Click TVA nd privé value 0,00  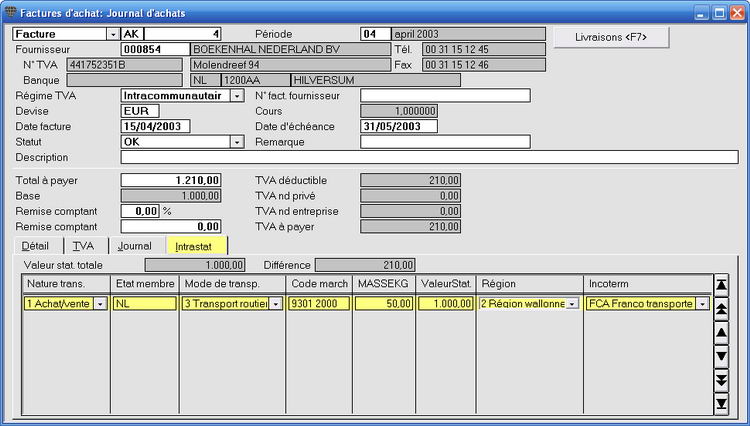coord(410,196)
